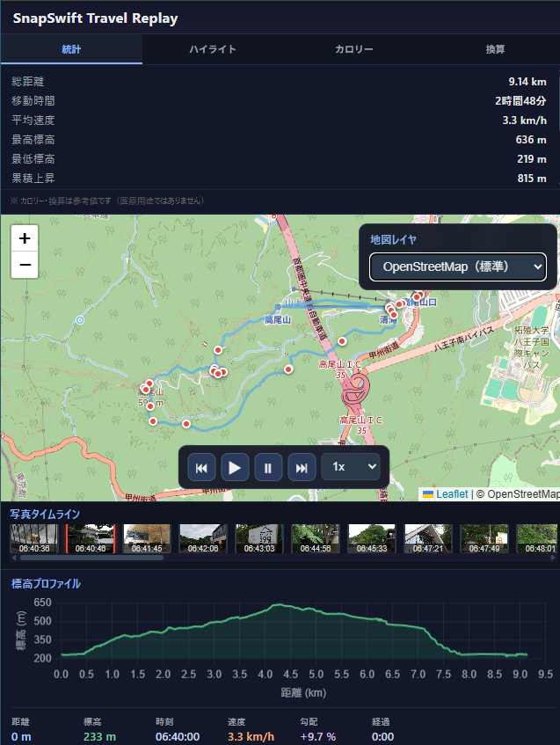Click the 平均速度 value 3.3 km/h
560x745 pixels.
[524, 121]
